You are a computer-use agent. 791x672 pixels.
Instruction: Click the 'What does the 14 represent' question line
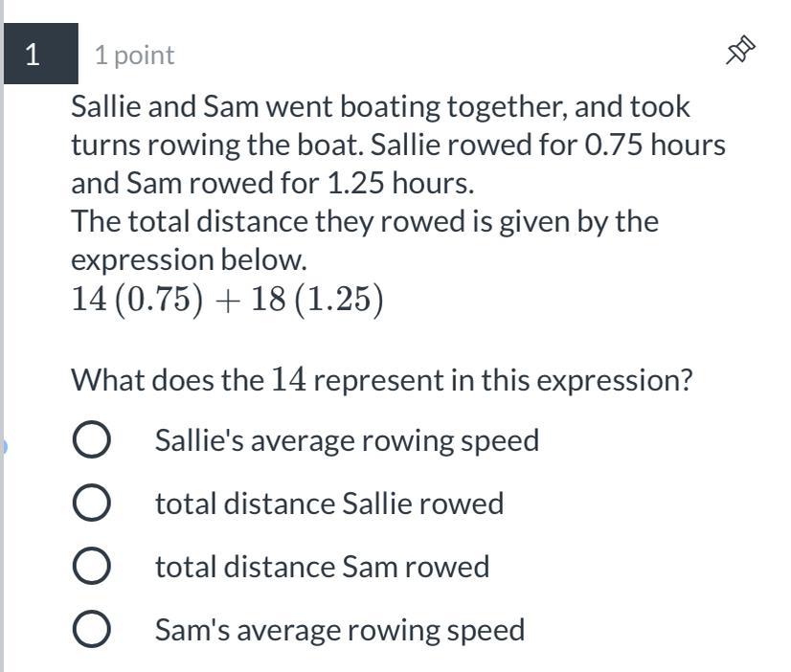pyautogui.click(x=381, y=380)
